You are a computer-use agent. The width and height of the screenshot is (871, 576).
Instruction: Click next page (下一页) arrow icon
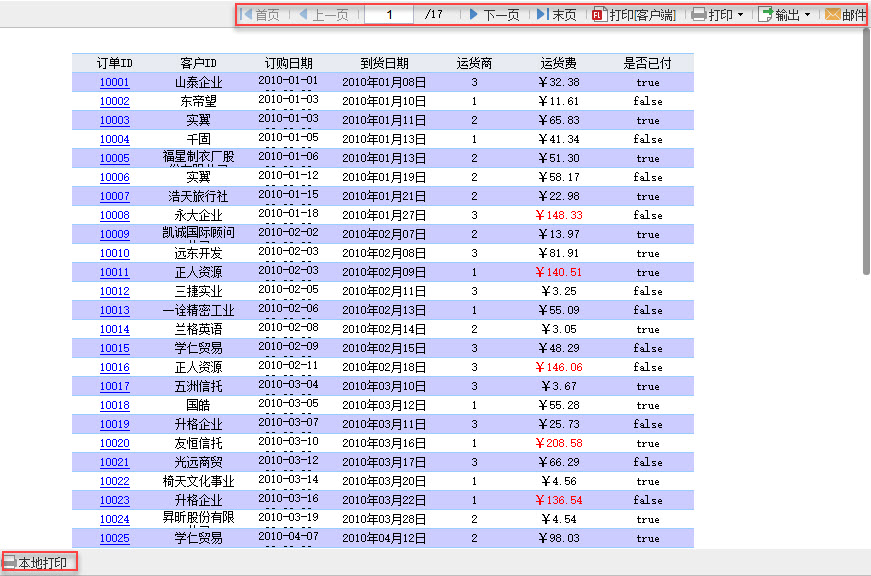(x=473, y=14)
